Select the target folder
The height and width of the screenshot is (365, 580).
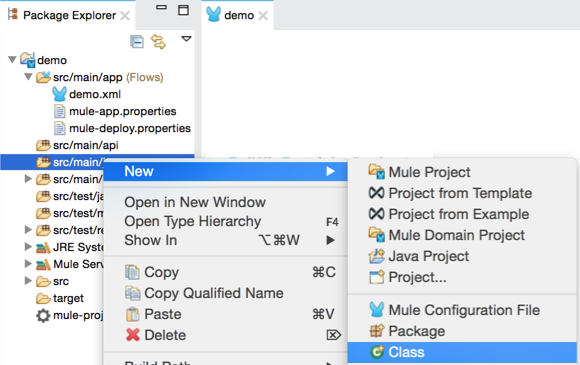[68, 298]
